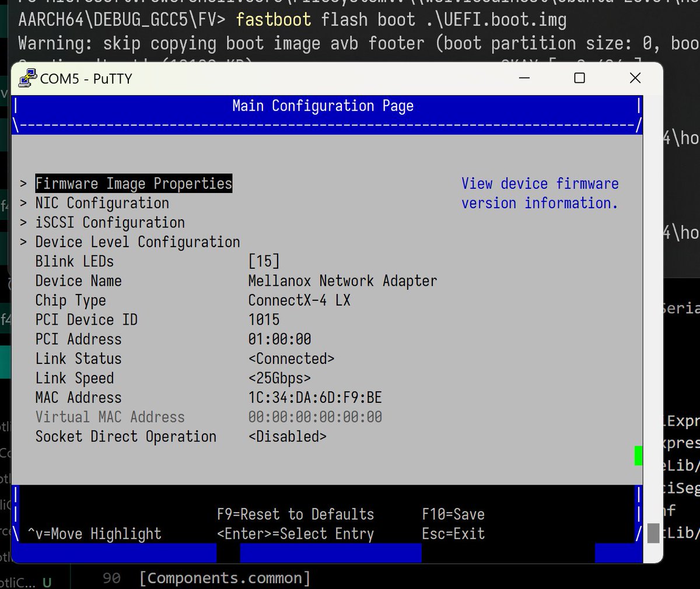This screenshot has height=589, width=700.
Task: Select PCI Device ID value 1015
Action: click(x=264, y=320)
